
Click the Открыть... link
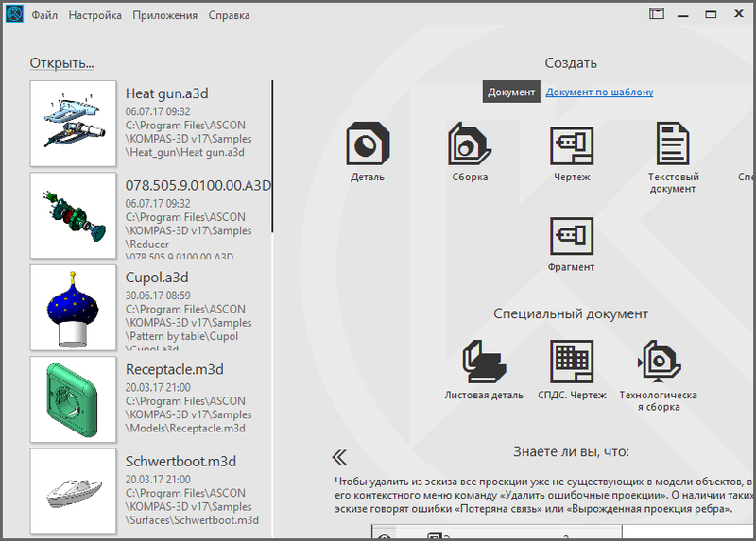tap(61, 63)
